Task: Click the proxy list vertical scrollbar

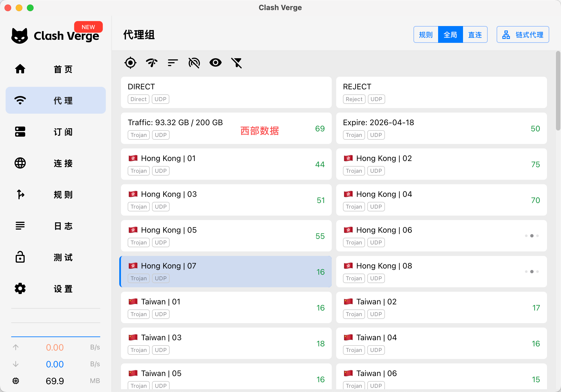Action: pos(558,91)
